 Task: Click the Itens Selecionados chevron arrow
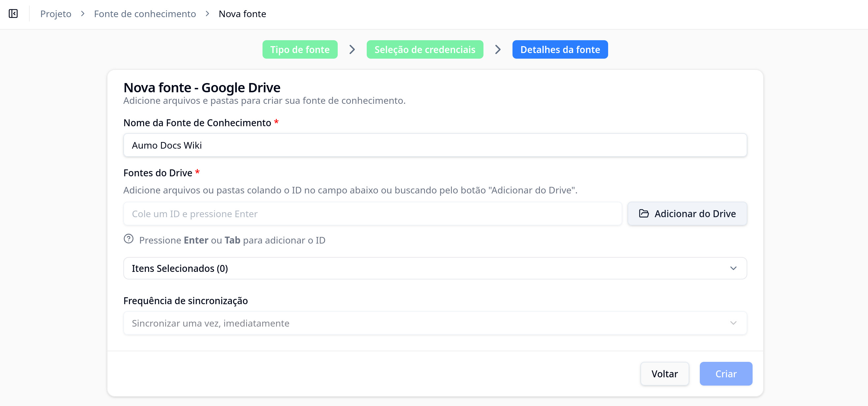point(733,268)
